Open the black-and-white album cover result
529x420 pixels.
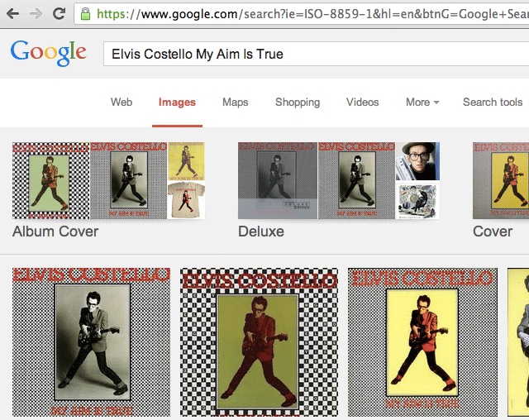92,342
